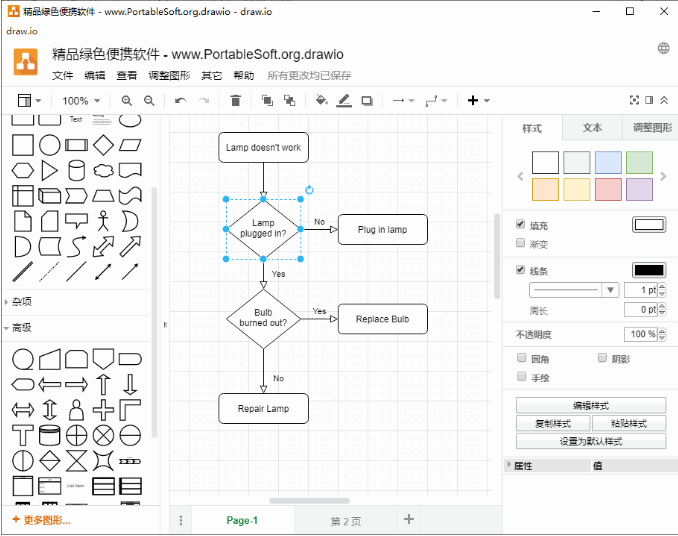Toggle the shadow toolbar icon
The height and width of the screenshot is (536, 678).
tap(367, 101)
